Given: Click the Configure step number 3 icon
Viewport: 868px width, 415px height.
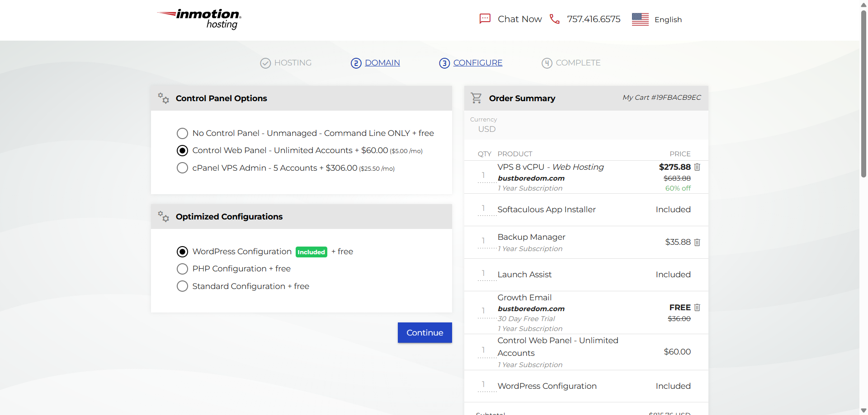Looking at the screenshot, I should pyautogui.click(x=444, y=63).
